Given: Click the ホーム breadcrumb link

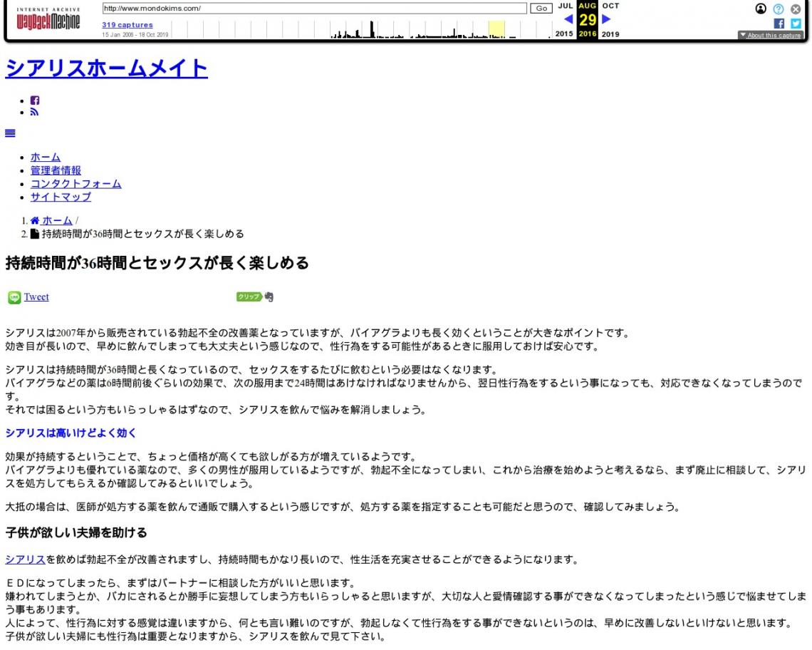Looking at the screenshot, I should point(57,221).
